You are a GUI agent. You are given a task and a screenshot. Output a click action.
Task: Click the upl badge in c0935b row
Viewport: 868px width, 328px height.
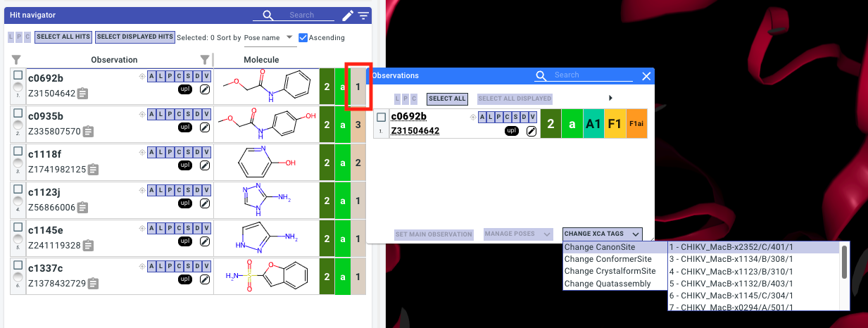(185, 127)
